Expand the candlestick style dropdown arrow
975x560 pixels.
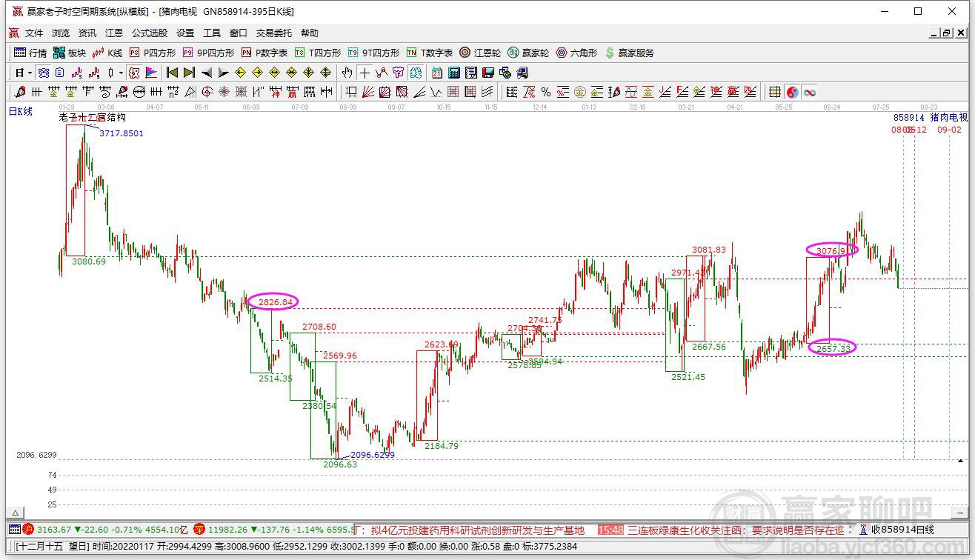click(121, 73)
